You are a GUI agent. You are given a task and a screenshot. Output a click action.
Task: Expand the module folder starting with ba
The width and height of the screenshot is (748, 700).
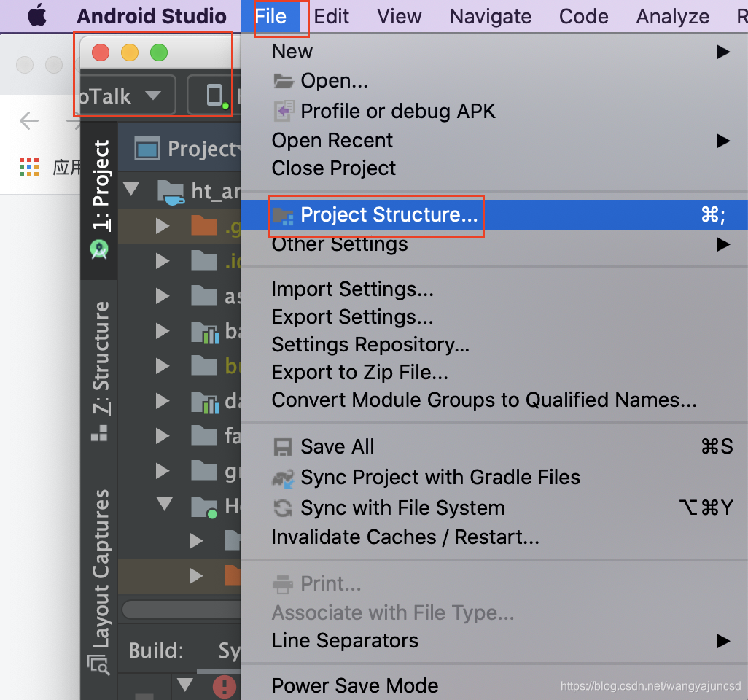coord(163,331)
